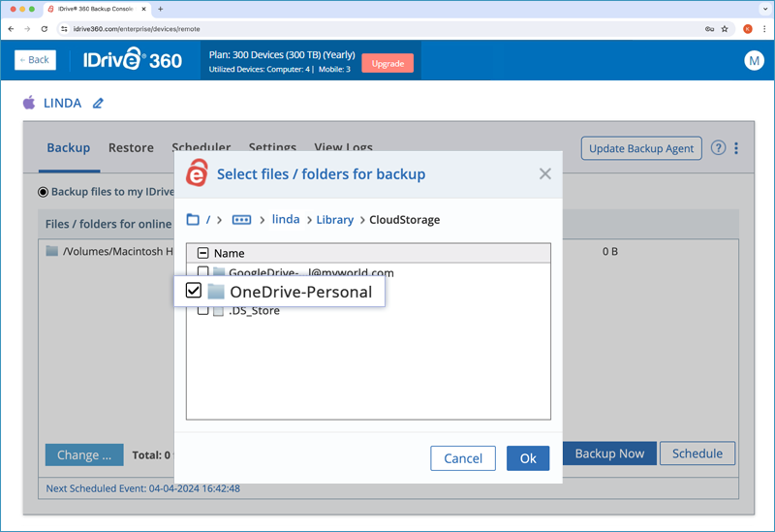775x532 pixels.
Task: Switch to the Backup tab
Action: (69, 148)
